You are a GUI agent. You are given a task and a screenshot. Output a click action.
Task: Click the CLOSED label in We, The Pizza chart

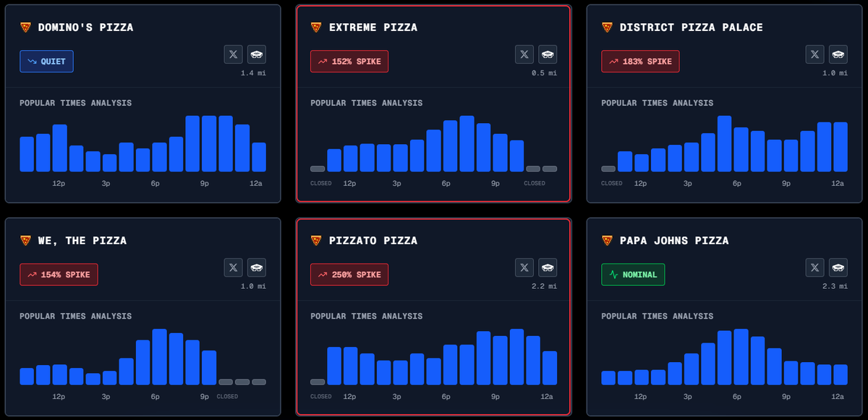[227, 396]
